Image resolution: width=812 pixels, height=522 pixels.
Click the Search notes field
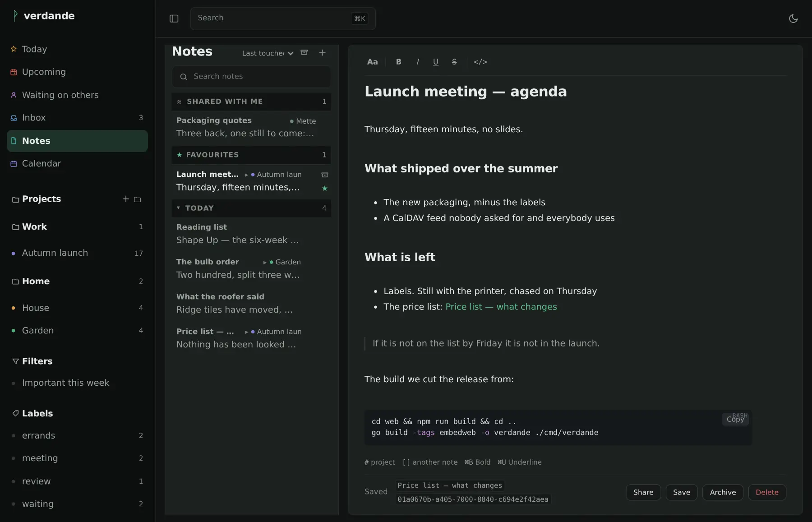point(251,77)
